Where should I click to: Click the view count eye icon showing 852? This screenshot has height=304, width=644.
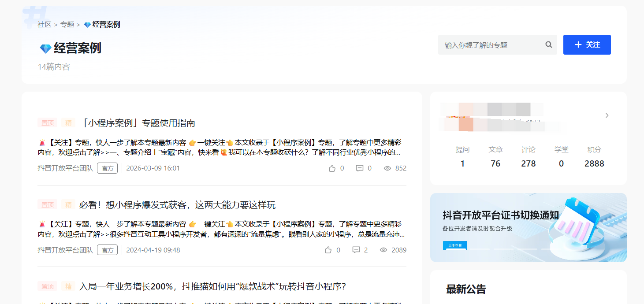[x=387, y=168]
